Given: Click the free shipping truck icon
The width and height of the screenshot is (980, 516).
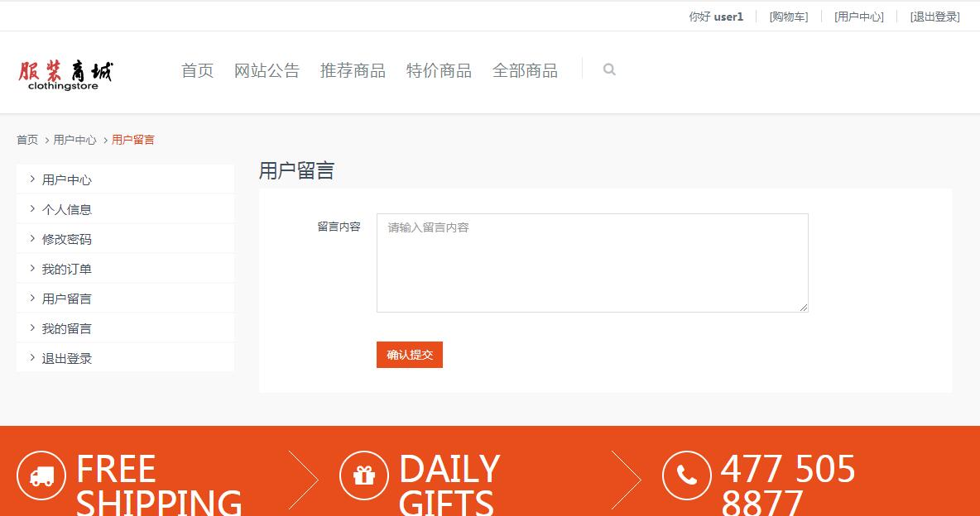Looking at the screenshot, I should point(41,475).
